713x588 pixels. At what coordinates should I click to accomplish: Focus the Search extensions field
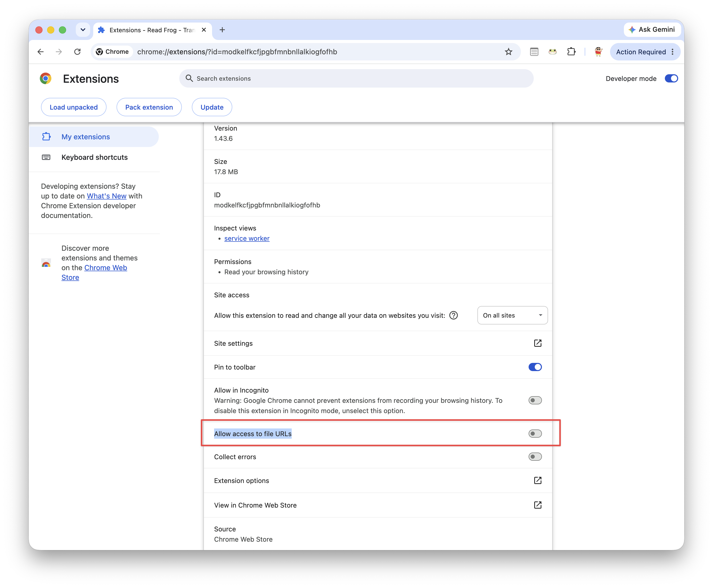[x=356, y=78]
